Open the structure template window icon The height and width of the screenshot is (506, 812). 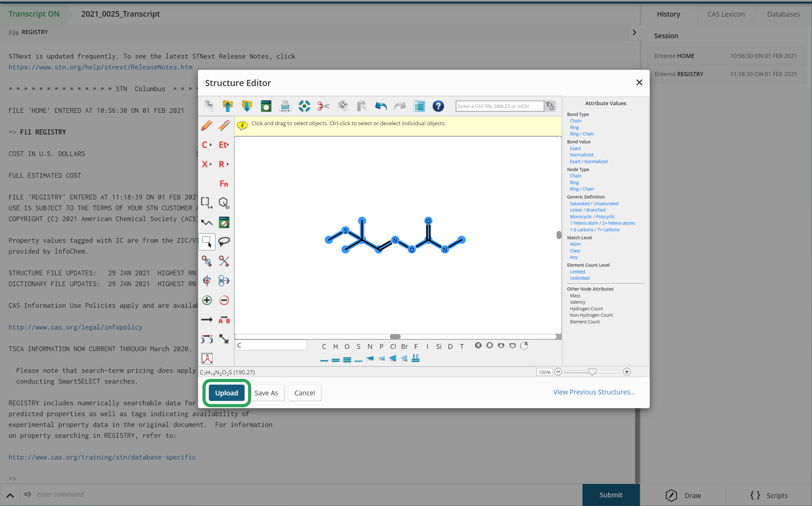(266, 106)
